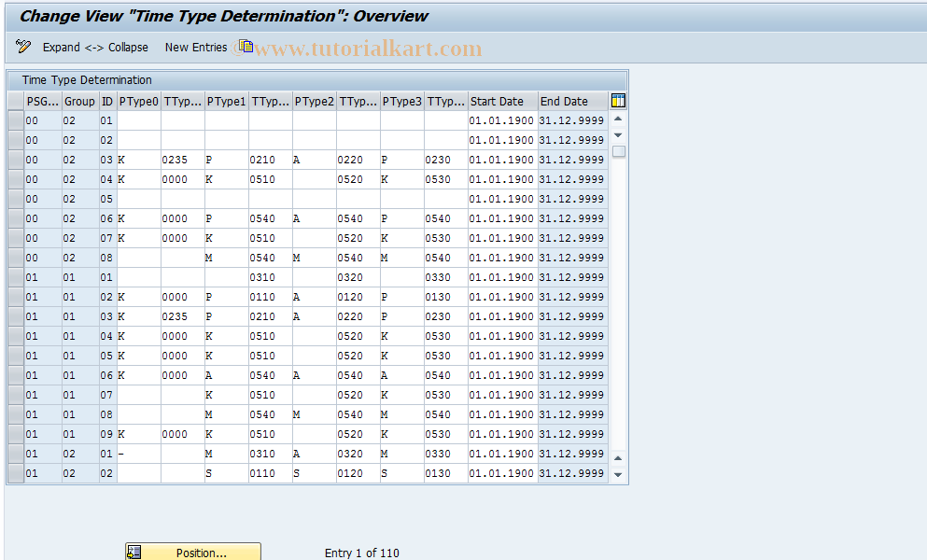Click PType3 field K in row 00 02 07
Viewport: 927px width, 560px height.
[402, 238]
